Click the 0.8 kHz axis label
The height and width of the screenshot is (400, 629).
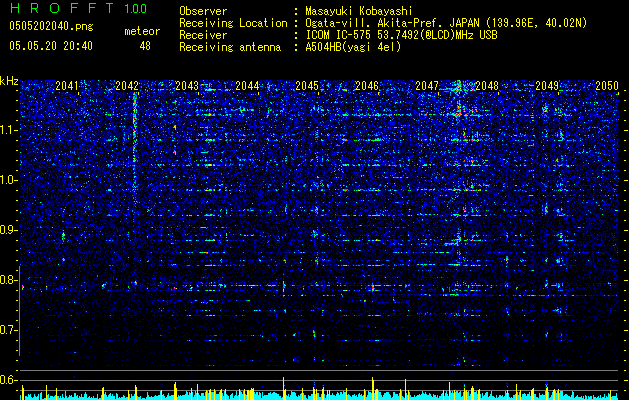coord(9,280)
